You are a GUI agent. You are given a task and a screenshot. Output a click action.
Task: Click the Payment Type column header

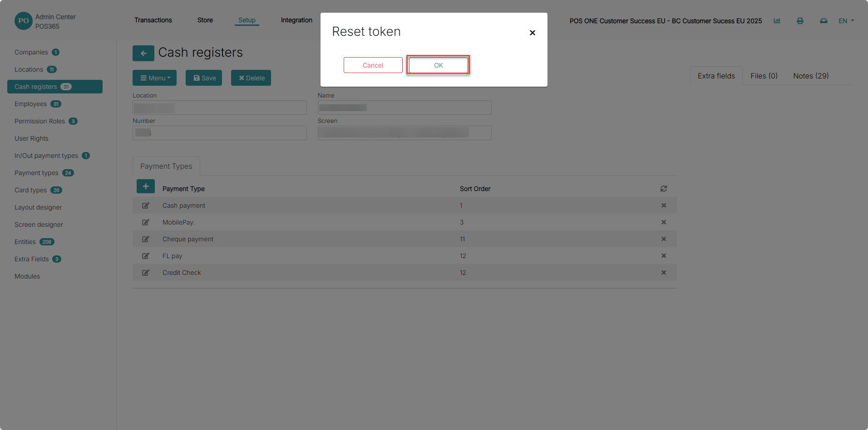coord(183,189)
